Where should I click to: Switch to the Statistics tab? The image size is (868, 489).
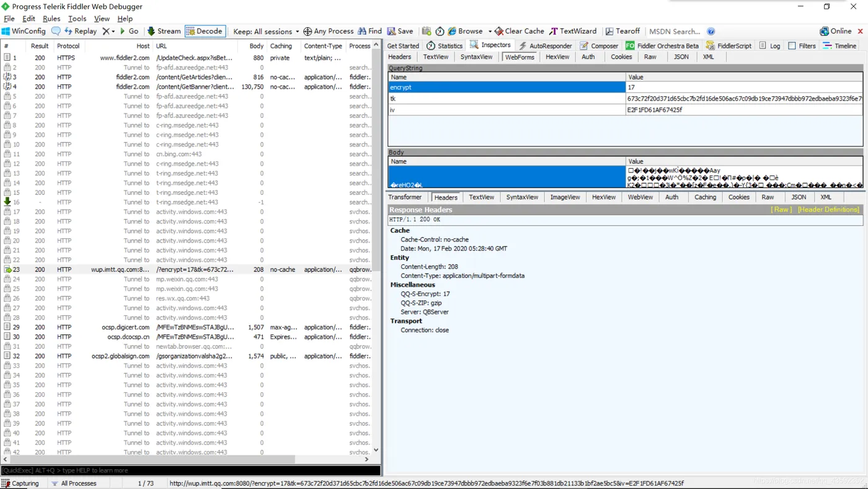(x=445, y=46)
